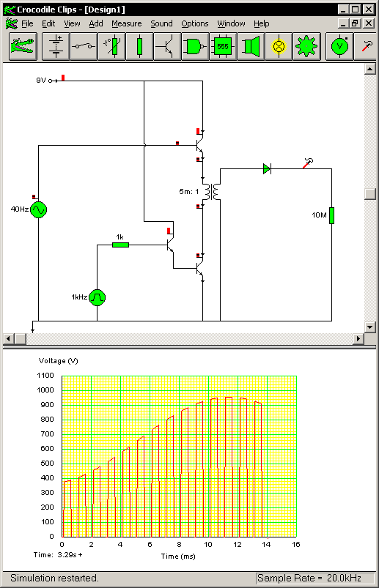This screenshot has width=379, height=588.
Task: Click the Time (ms) axis label
Action: [178, 556]
